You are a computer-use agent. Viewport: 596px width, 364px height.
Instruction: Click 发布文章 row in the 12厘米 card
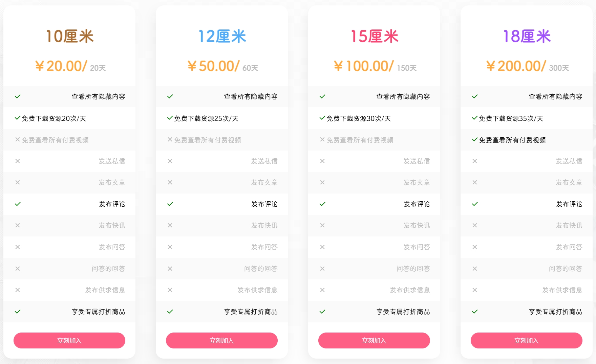(x=264, y=182)
